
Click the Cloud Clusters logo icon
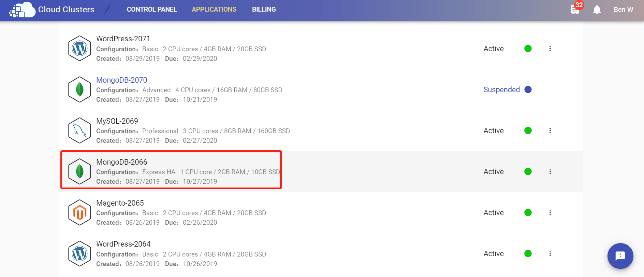click(22, 10)
